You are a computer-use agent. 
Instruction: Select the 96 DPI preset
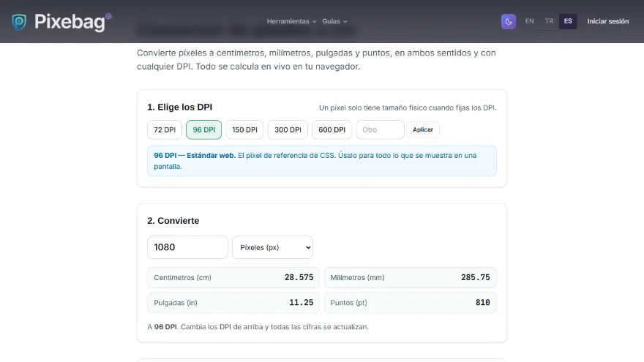point(203,129)
